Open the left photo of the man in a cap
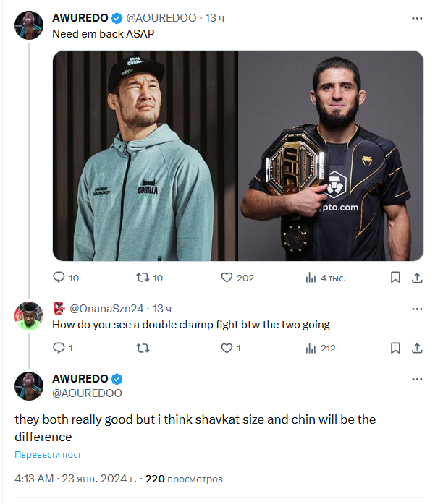The image size is (443, 504). pyautogui.click(x=145, y=155)
